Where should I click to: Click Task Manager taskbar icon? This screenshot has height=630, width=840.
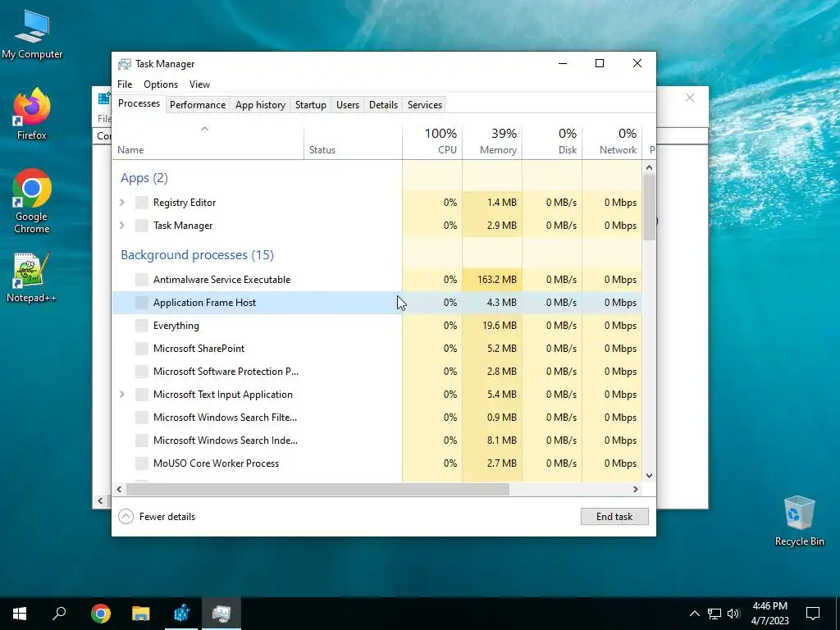(x=221, y=614)
